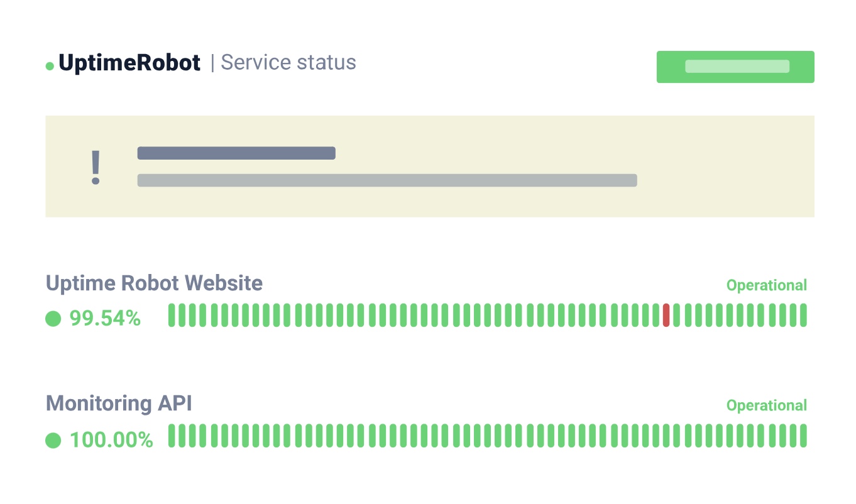Click the UptimeRobot logo
The height and width of the screenshot is (504, 856).
click(x=129, y=62)
